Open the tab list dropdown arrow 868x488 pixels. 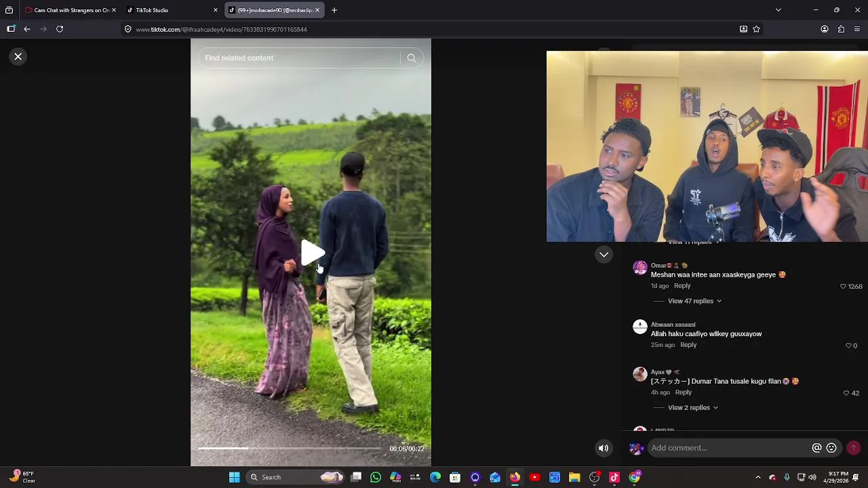(x=778, y=10)
